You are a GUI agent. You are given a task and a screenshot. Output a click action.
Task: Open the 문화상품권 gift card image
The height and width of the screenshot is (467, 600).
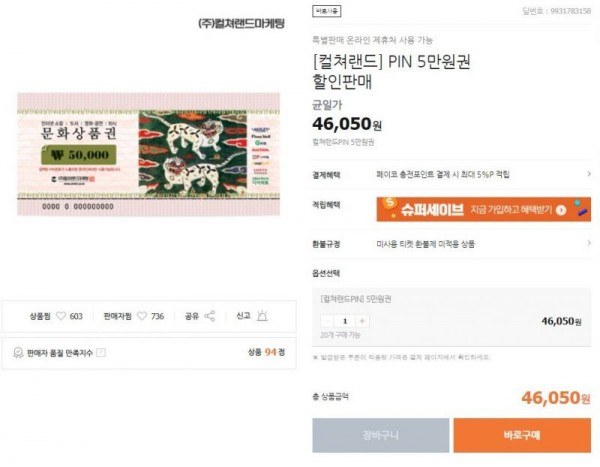148,154
